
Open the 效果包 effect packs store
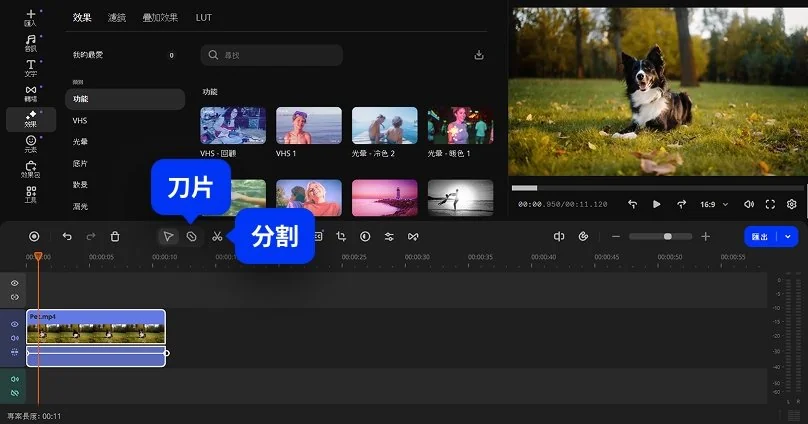30,169
